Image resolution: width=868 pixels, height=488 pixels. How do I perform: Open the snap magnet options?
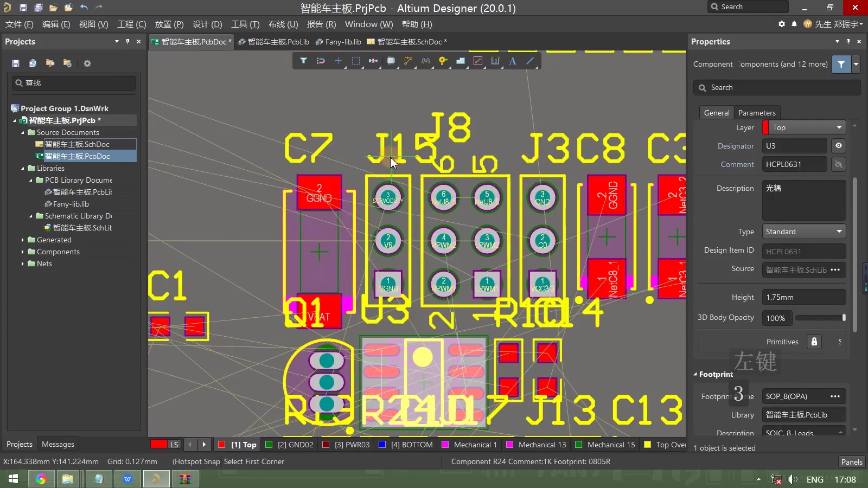coord(321,61)
